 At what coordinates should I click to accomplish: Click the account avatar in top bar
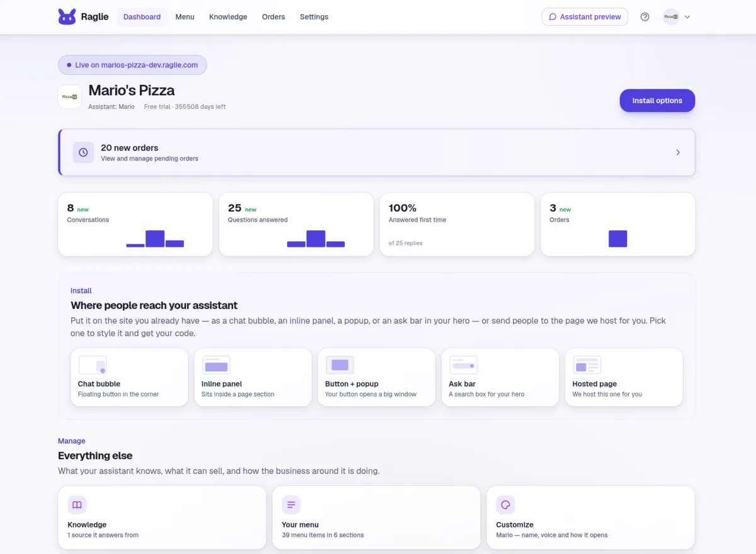(671, 17)
